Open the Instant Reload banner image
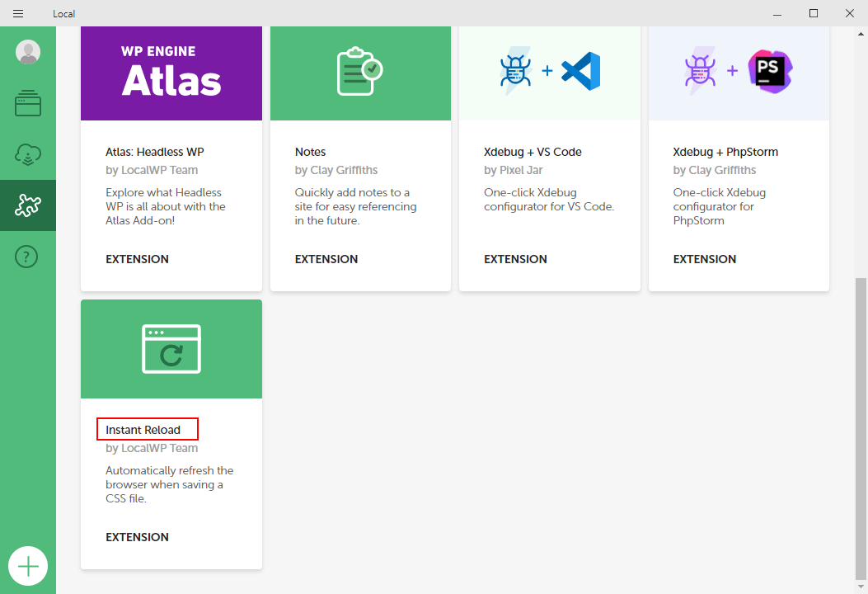 click(x=171, y=349)
